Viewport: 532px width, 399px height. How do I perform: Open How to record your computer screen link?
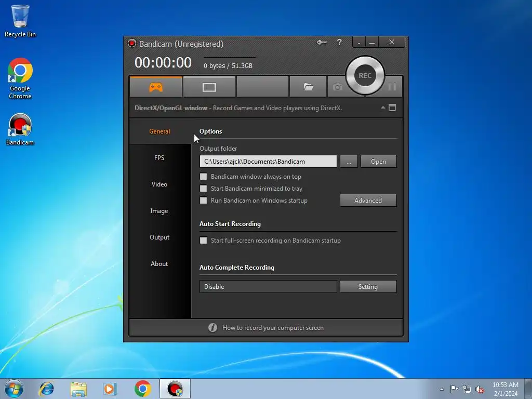[273, 328]
